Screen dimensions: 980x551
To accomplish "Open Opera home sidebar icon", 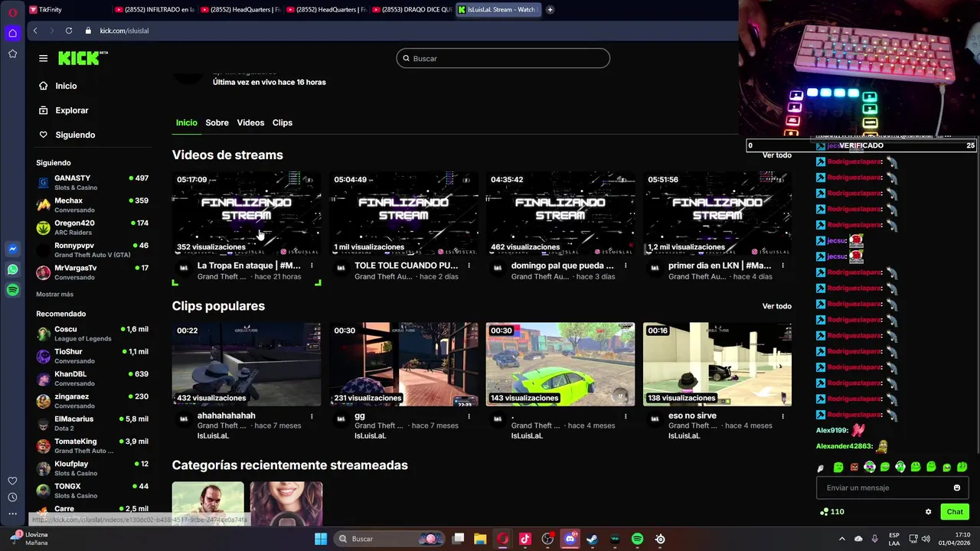I will [12, 33].
